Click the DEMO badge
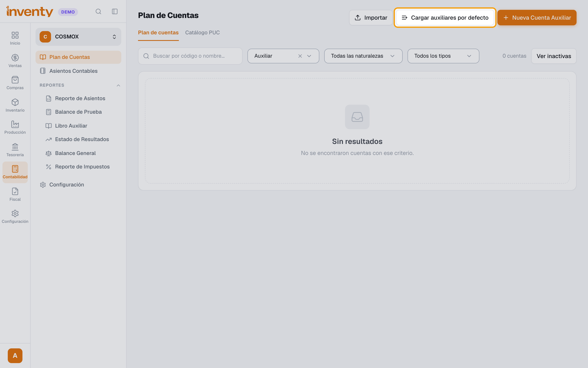 click(68, 12)
